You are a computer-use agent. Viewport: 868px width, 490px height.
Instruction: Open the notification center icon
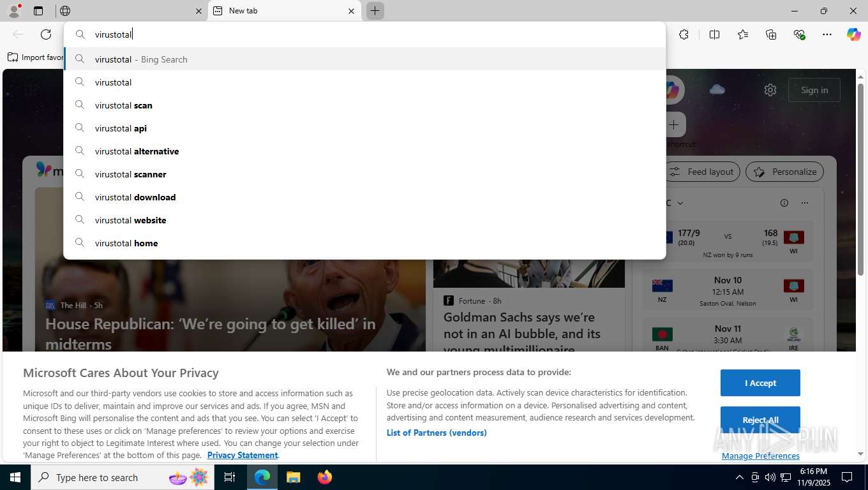(x=847, y=477)
